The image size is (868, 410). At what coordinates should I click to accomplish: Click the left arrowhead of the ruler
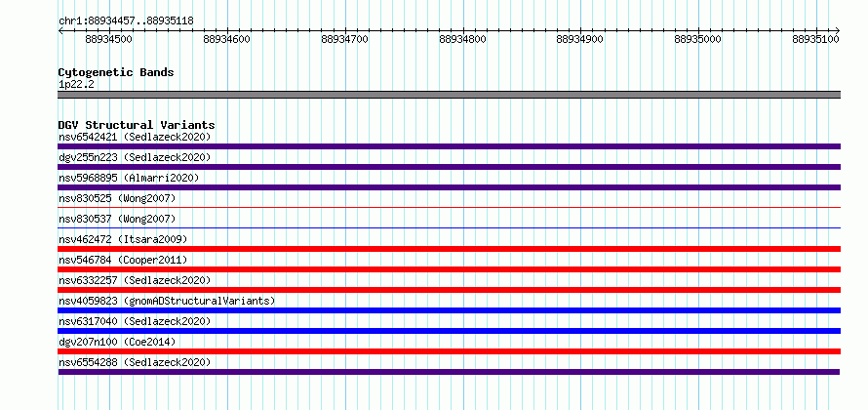click(60, 30)
